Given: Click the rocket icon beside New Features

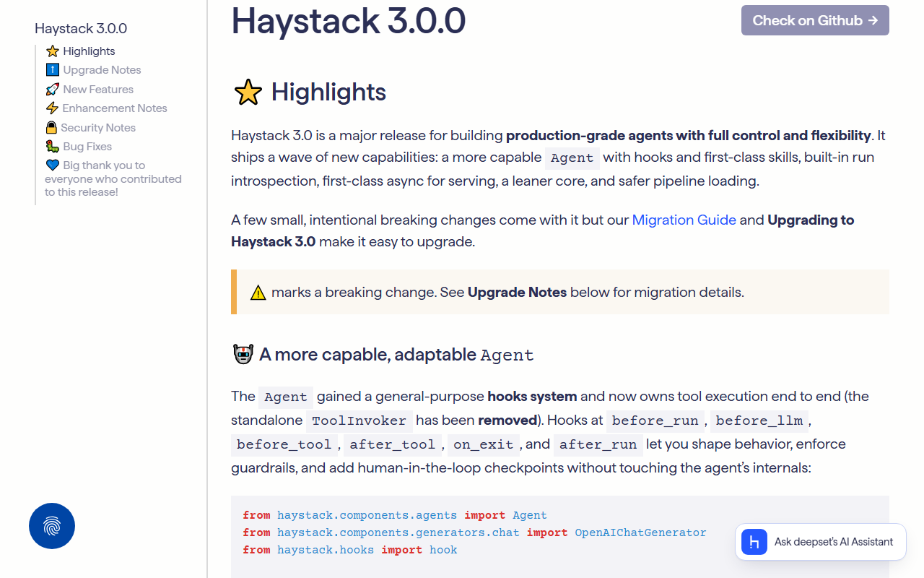Looking at the screenshot, I should coord(52,90).
